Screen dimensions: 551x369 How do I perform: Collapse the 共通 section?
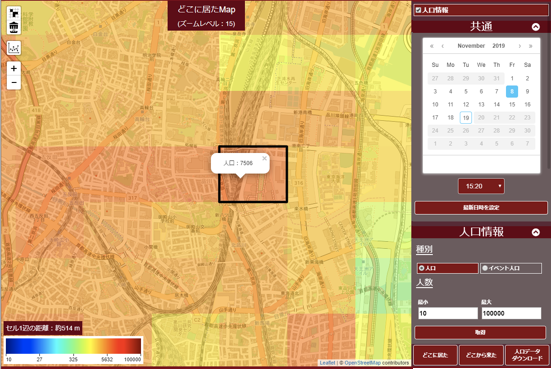(x=536, y=27)
